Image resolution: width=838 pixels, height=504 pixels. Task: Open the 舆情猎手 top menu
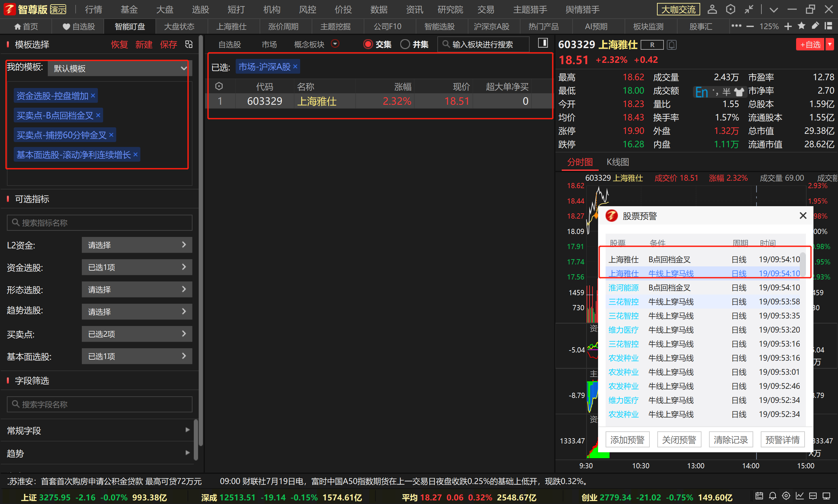coord(582,9)
